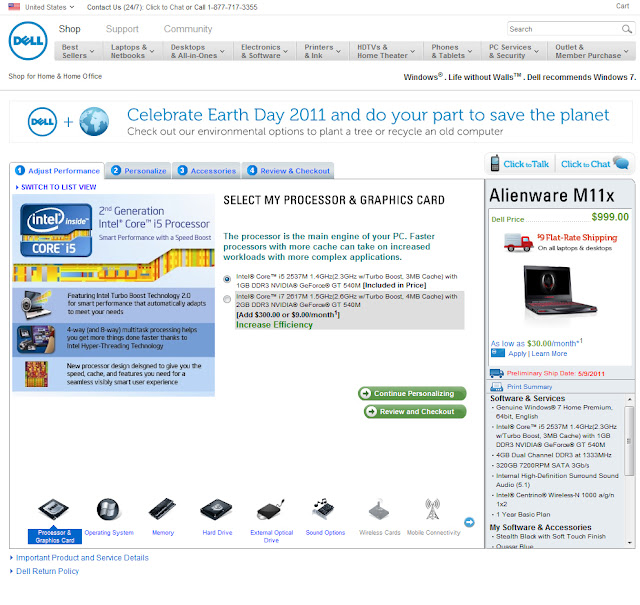
Task: Expand the PC Services & Security menu
Action: (514, 51)
